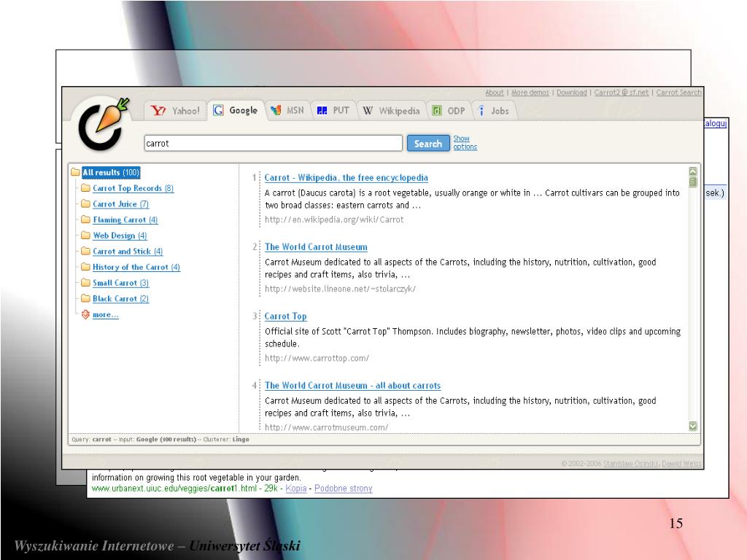
Task: Open the Carrot and Stick (4) cluster
Action: (x=128, y=251)
